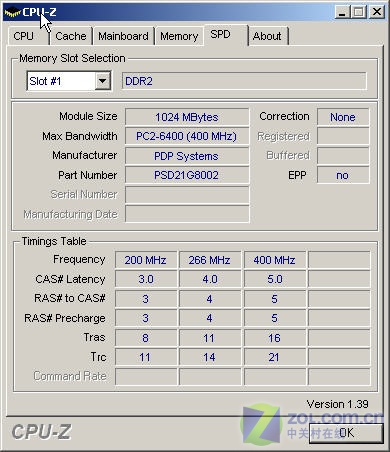The image size is (390, 452).
Task: Switch to the Memory tab
Action: (x=179, y=36)
